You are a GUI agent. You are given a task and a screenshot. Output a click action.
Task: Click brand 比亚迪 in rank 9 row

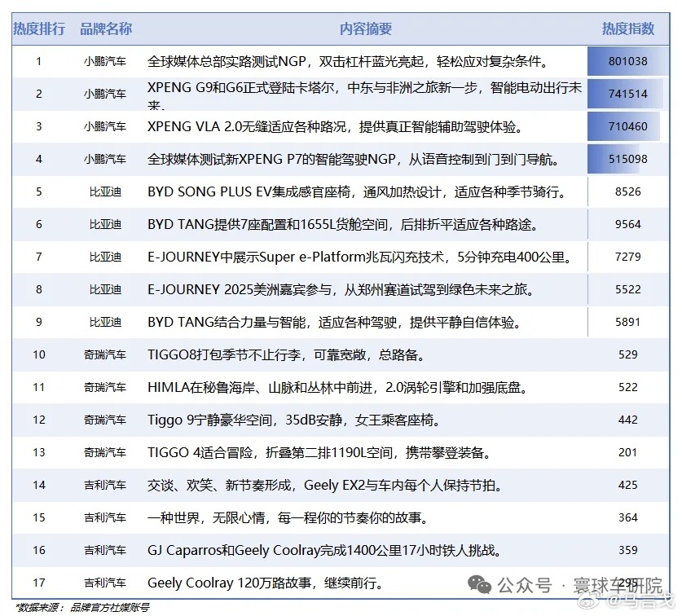coord(105,323)
